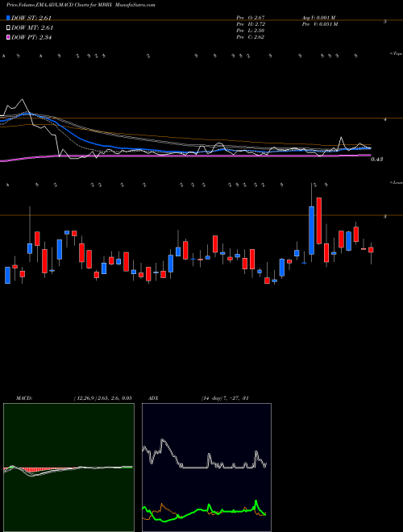Click the chart title mentioning MBRX
The image size is (403, 532).
pos(81,5)
